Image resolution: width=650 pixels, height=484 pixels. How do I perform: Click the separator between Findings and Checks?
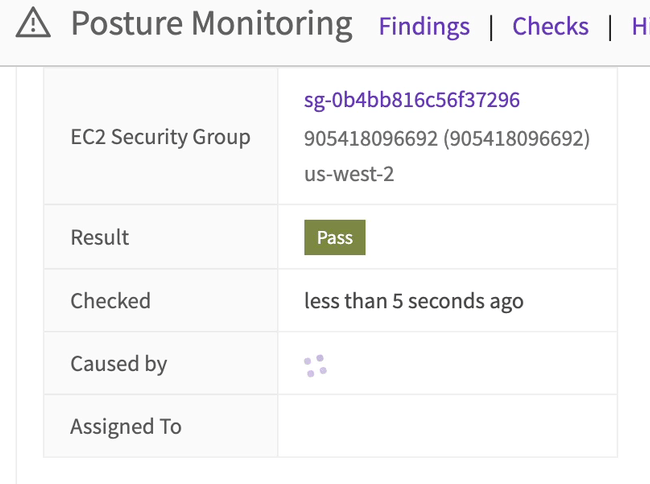tap(491, 27)
